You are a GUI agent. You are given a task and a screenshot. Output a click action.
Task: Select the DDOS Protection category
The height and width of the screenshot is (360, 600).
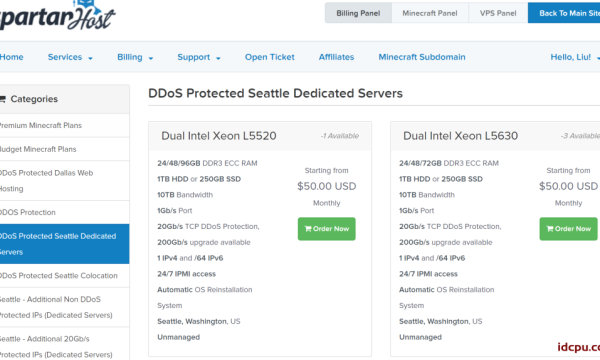point(64,212)
